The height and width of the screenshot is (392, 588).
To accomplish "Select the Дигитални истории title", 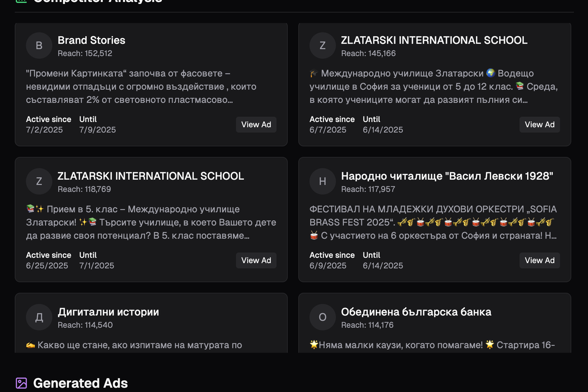I will 108,312.
